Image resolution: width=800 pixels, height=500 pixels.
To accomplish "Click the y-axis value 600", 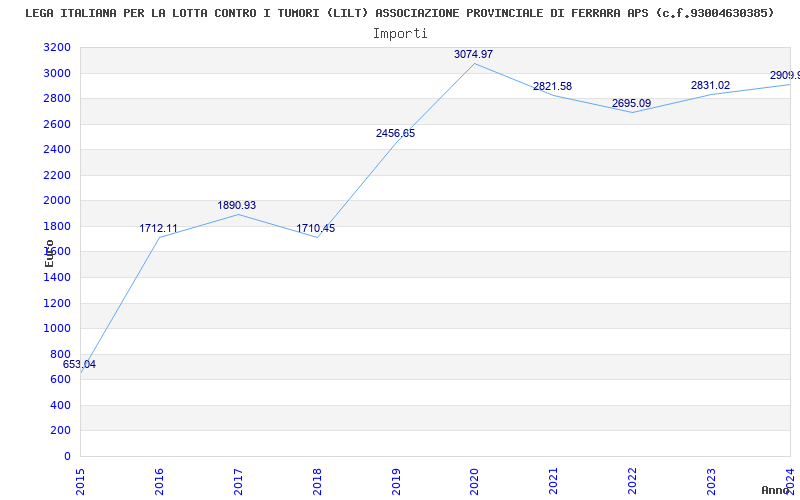I will [x=61, y=380].
